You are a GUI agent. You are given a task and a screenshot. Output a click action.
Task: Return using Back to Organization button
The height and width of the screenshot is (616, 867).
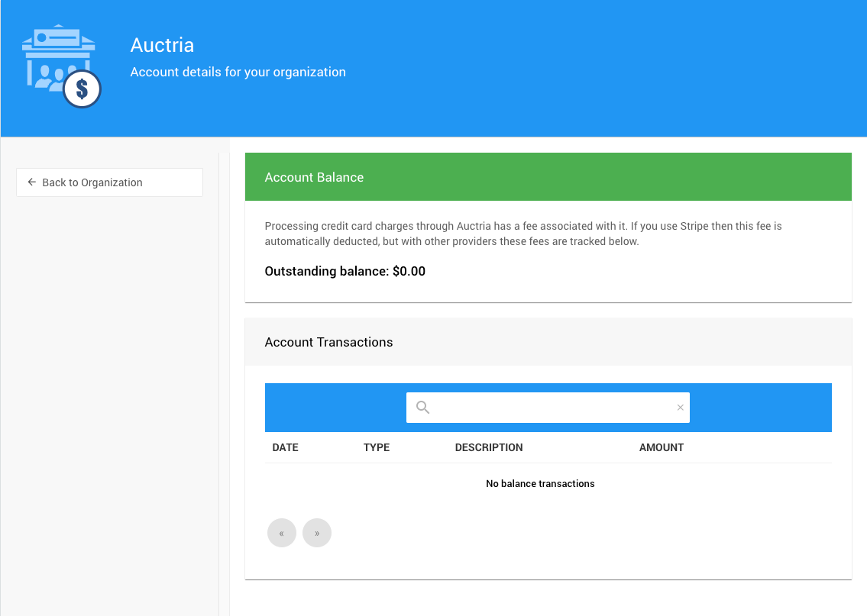click(109, 182)
